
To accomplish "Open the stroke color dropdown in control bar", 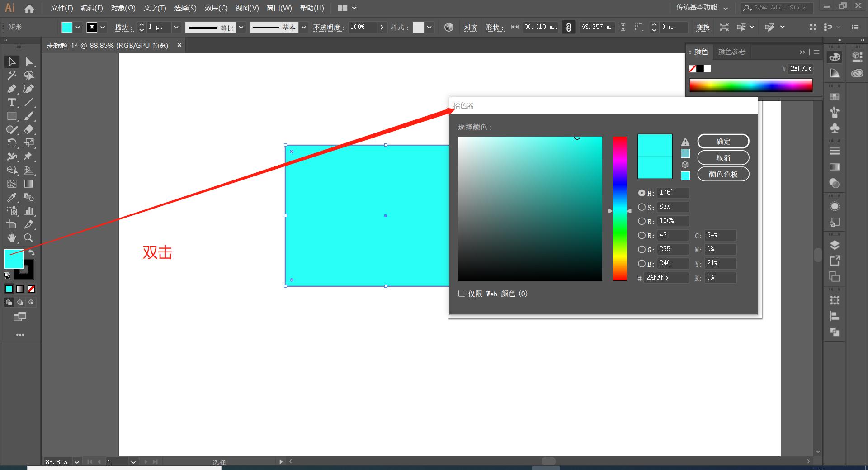I will (103, 27).
